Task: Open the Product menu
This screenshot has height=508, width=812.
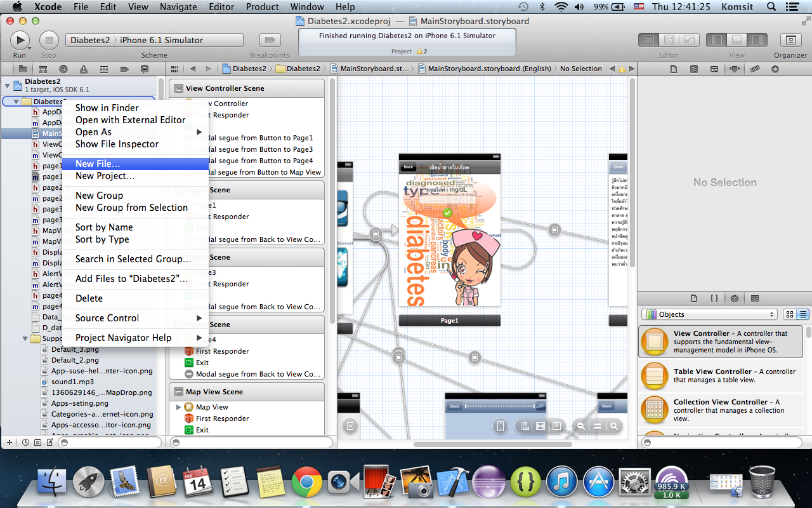Action: point(262,7)
